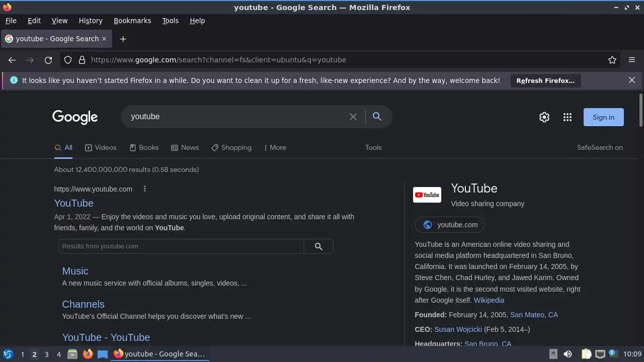Switch to workspace 3

[46, 354]
